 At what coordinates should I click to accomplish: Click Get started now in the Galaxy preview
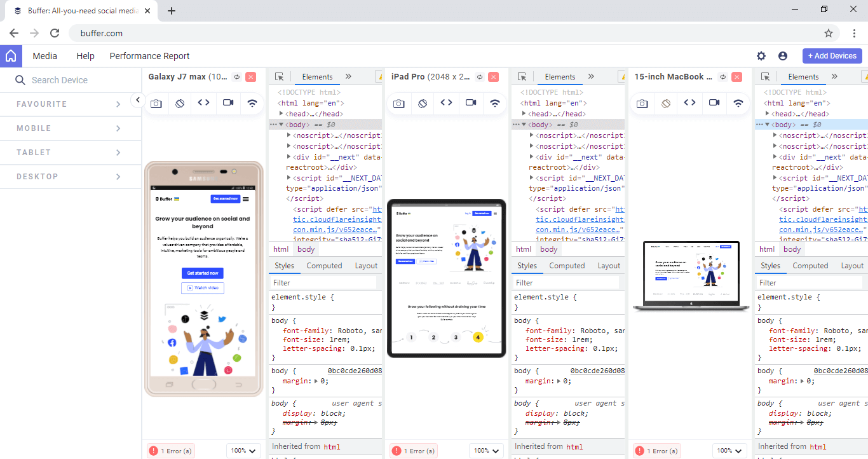[202, 273]
